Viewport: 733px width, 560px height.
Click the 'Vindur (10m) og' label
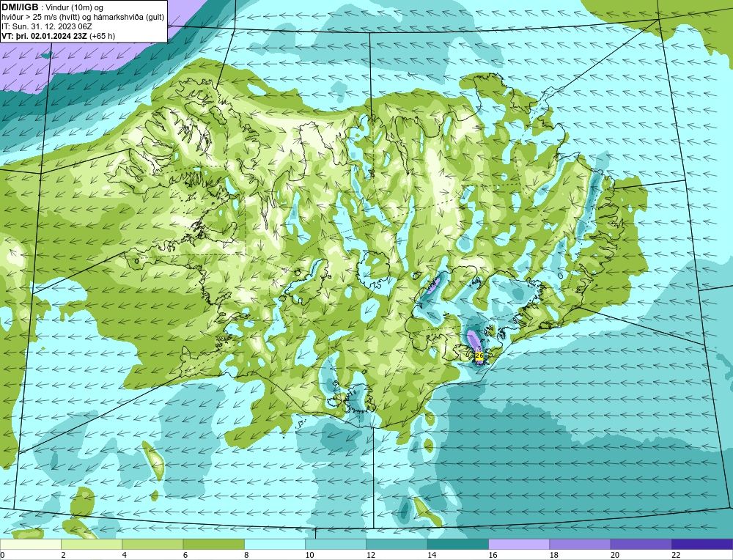point(74,7)
